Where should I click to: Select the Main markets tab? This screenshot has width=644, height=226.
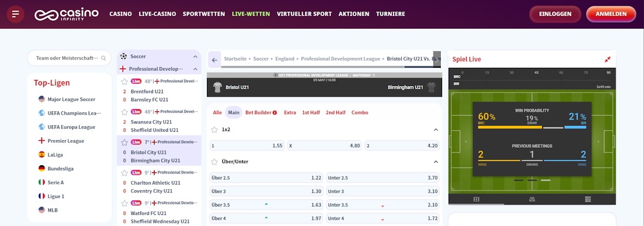(x=234, y=112)
